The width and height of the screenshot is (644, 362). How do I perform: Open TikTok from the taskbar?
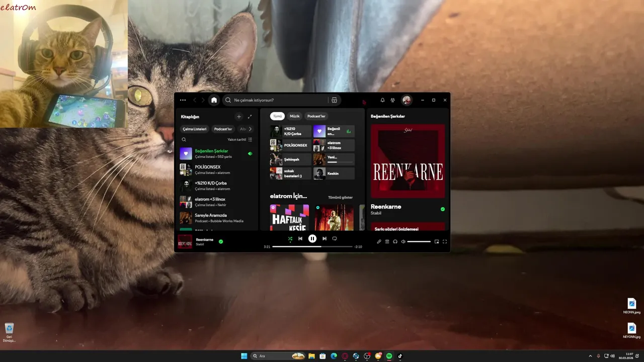[x=400, y=356]
